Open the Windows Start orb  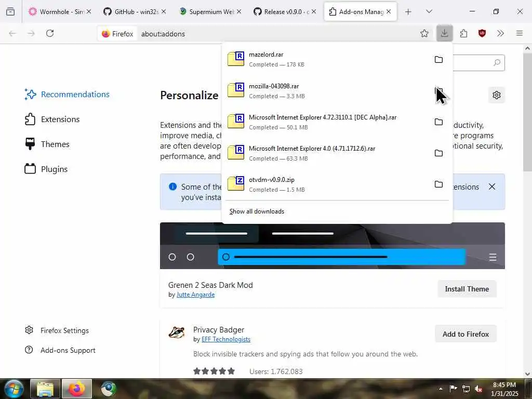click(14, 389)
